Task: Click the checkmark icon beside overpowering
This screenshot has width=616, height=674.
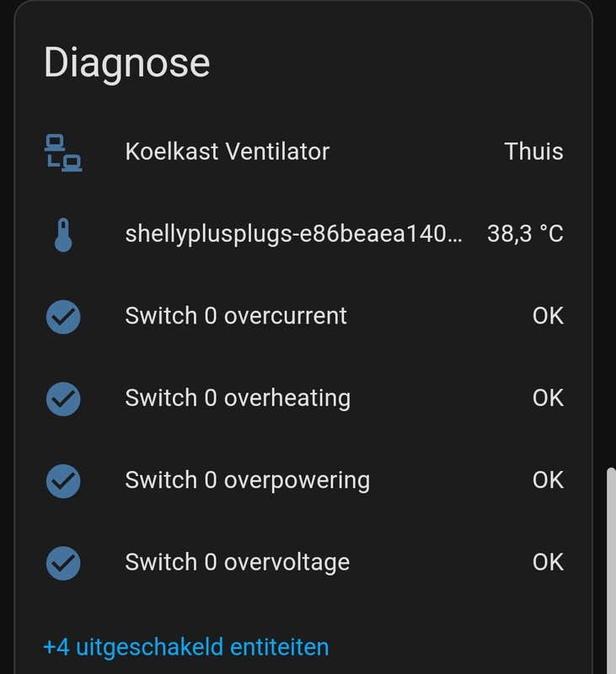Action: click(62, 480)
